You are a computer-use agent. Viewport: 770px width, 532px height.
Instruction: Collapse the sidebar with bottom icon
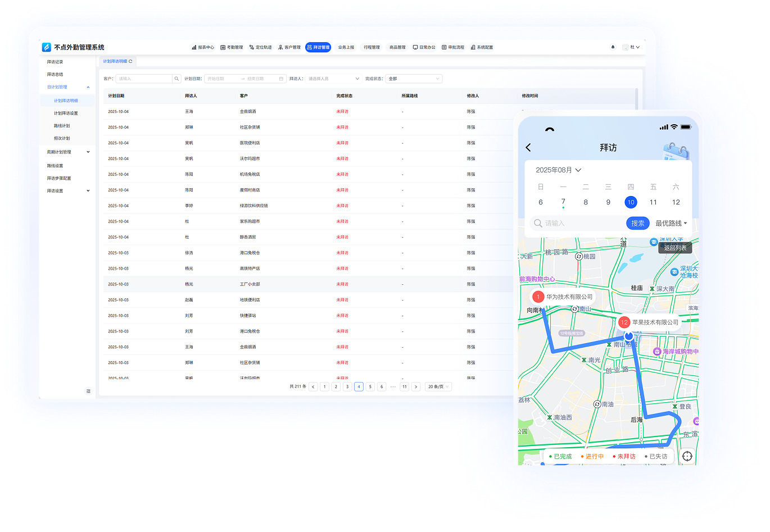point(88,391)
